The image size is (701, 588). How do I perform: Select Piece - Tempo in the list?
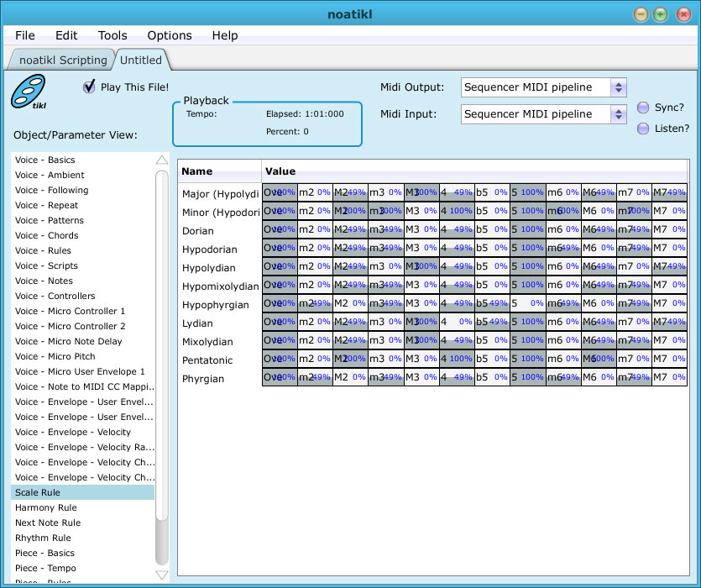pos(83,569)
